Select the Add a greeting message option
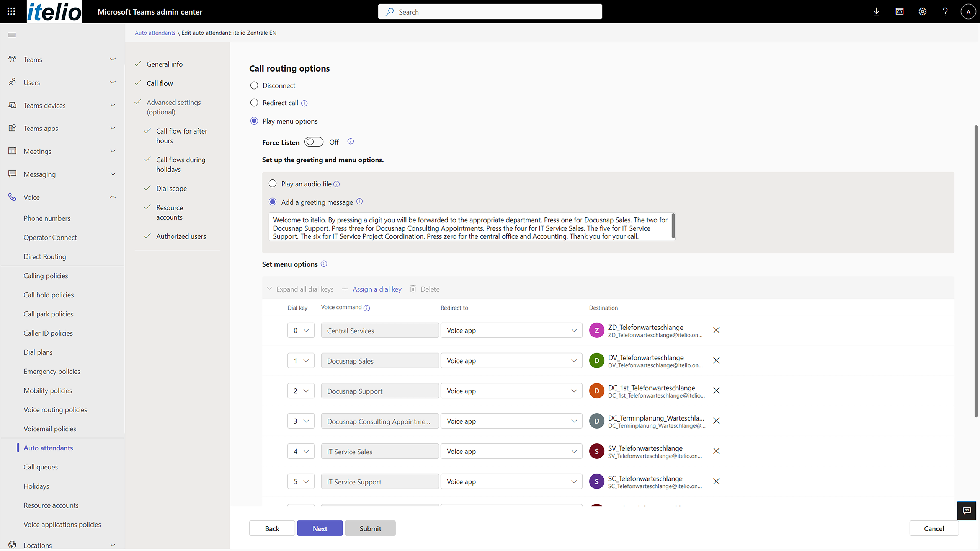Viewport: 980px width, 551px height. pos(273,202)
